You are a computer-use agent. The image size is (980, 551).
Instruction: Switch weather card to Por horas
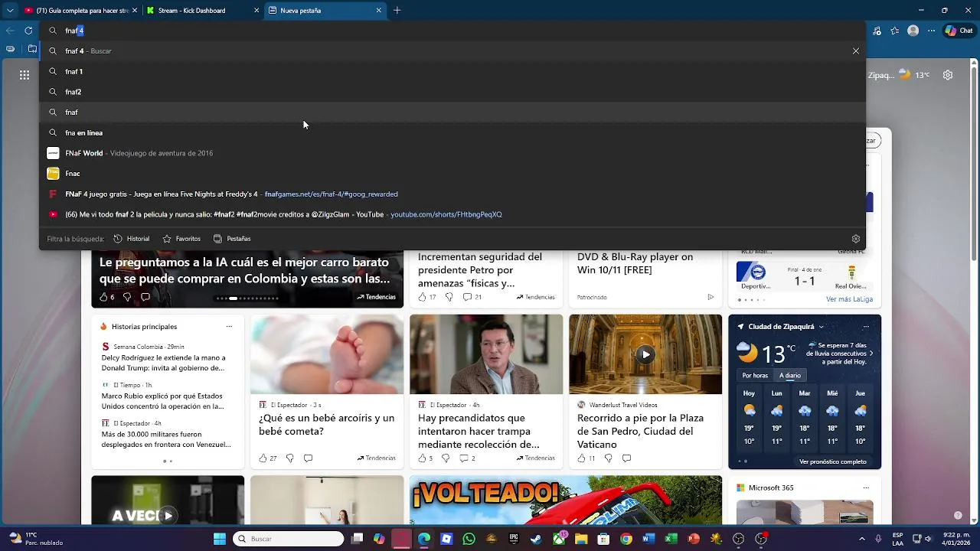point(755,376)
